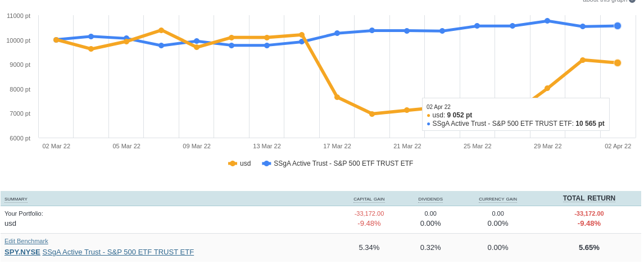
Task: Open the SPY.NYSE ticker link
Action: point(22,252)
